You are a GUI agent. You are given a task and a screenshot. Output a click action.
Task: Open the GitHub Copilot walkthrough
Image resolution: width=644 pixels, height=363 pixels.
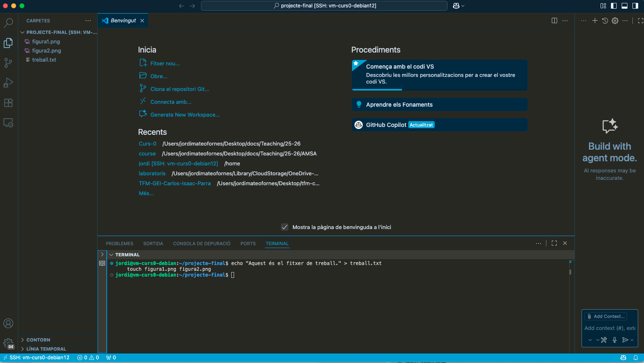439,125
